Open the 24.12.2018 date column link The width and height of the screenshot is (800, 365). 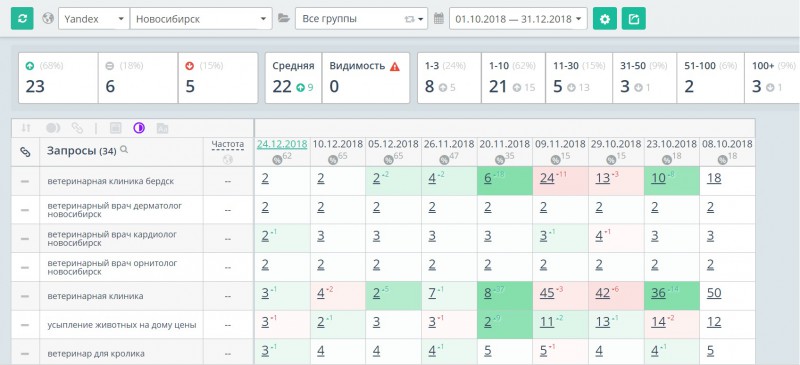tap(282, 144)
